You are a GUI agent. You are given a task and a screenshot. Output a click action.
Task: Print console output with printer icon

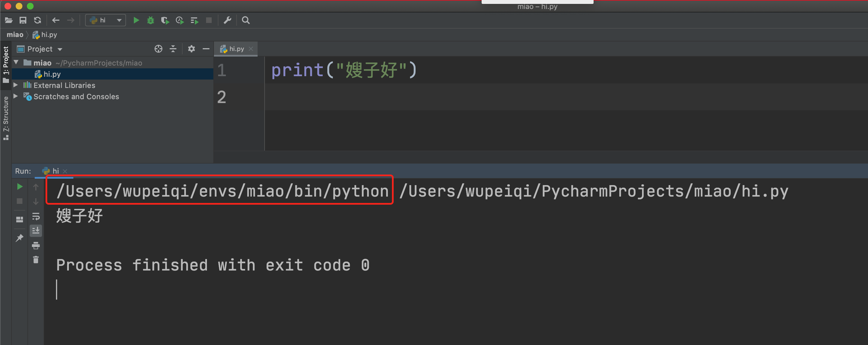[36, 245]
